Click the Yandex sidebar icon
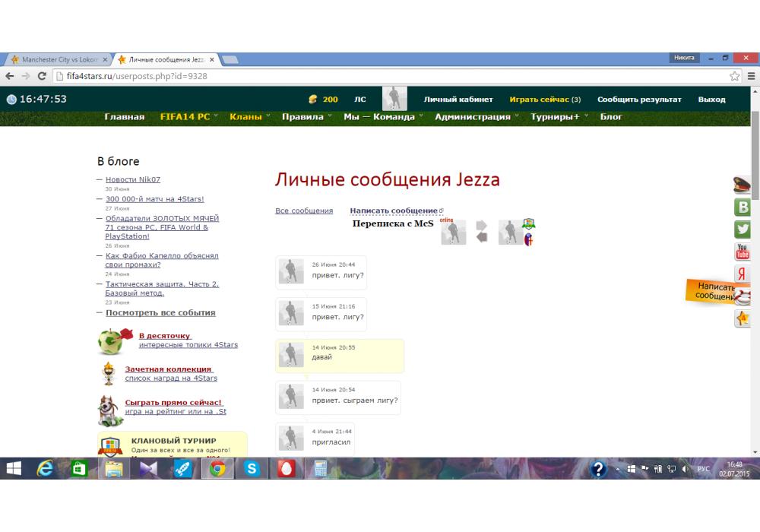Viewport: 760px width, 532px height. point(743,274)
